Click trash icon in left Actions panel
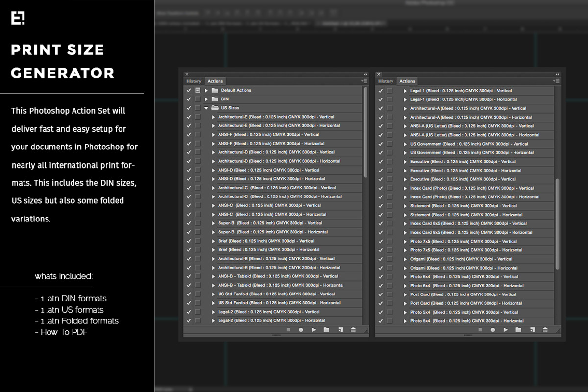The image size is (588, 392). pos(353,330)
